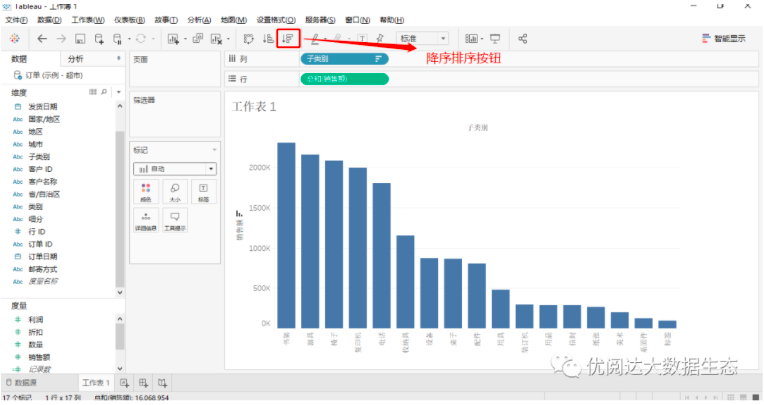Click the Size button in Marks card
The width and height of the screenshot is (764, 405).
point(174,190)
